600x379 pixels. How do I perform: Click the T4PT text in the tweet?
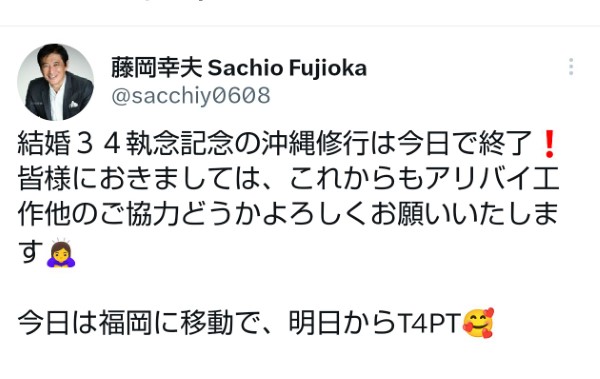click(x=429, y=323)
